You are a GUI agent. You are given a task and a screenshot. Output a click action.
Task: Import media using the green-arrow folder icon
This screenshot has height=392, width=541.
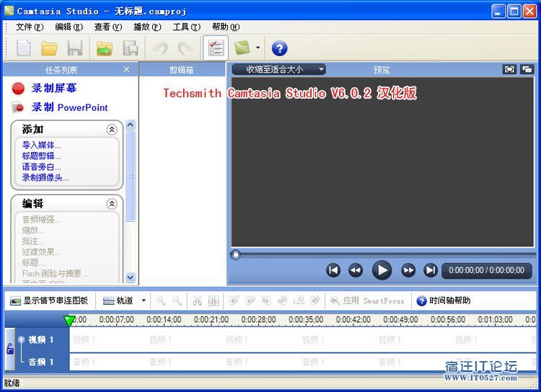pyautogui.click(x=105, y=48)
